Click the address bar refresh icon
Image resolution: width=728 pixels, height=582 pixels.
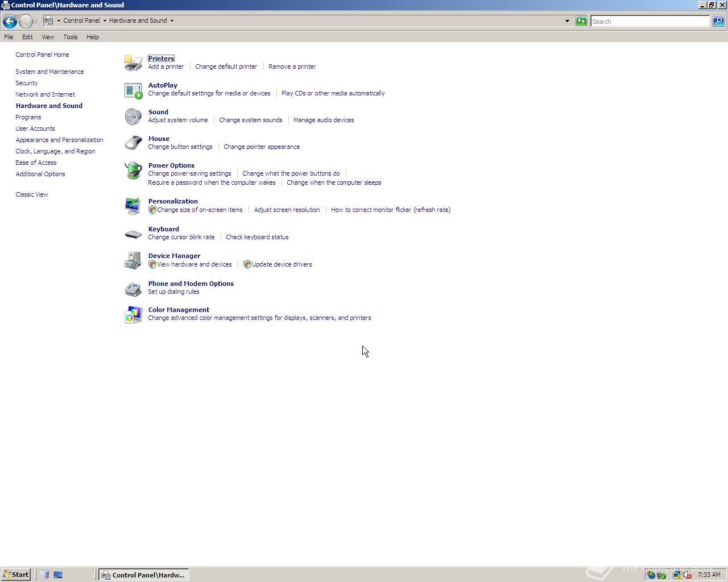click(581, 21)
